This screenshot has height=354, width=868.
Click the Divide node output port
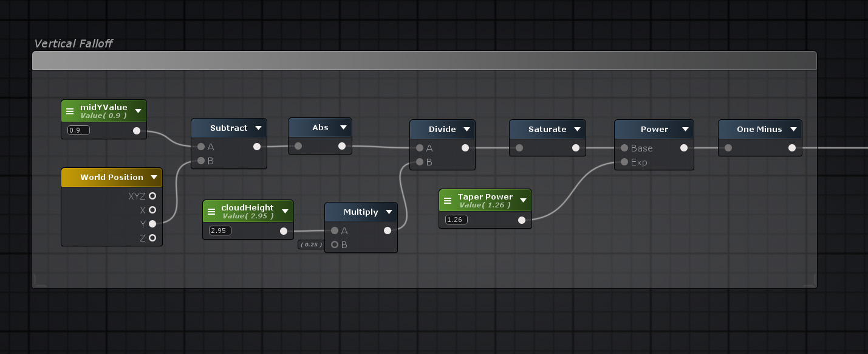coord(465,147)
